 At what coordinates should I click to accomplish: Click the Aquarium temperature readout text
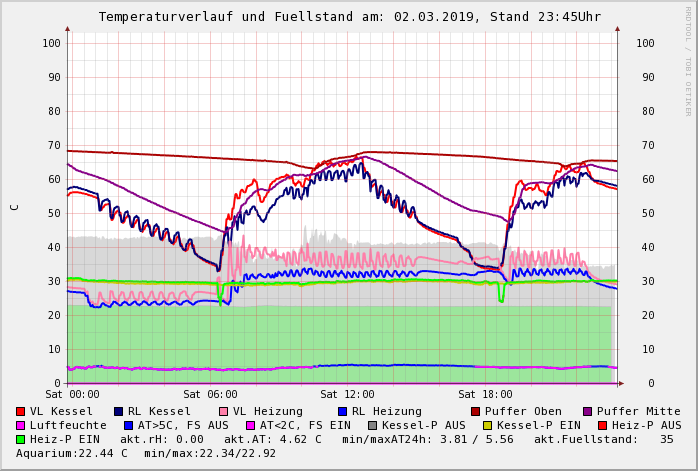pyautogui.click(x=72, y=453)
